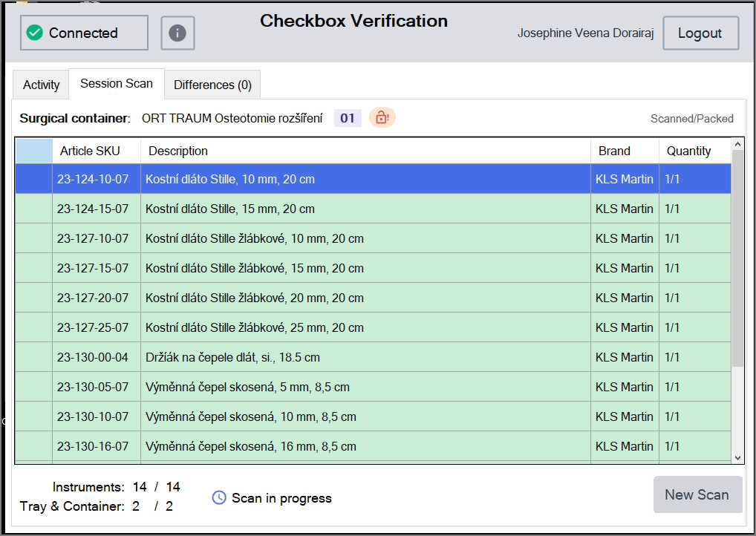Click the Scan in progress status text
The image size is (756, 536).
(281, 498)
